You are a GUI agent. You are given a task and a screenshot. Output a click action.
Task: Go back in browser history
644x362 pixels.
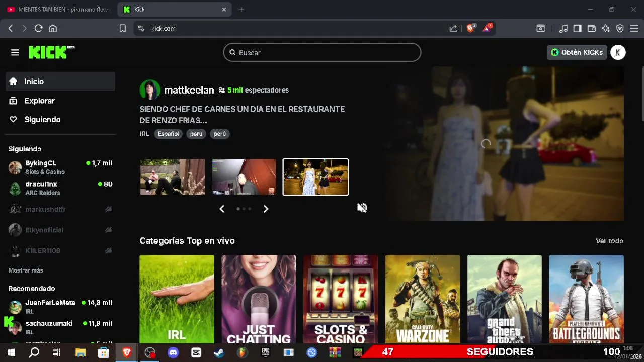[11, 29]
